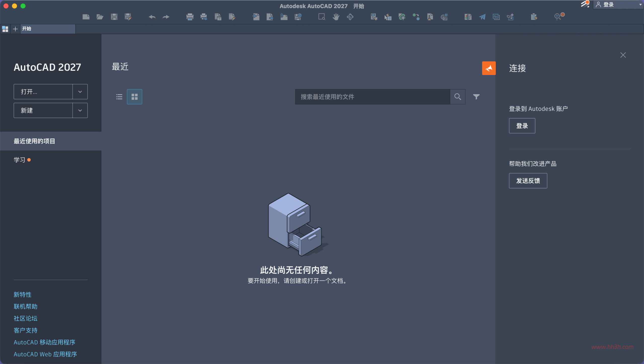Viewport: 644px width, 364px height.
Task: Switch recent files to list view
Action: point(119,97)
